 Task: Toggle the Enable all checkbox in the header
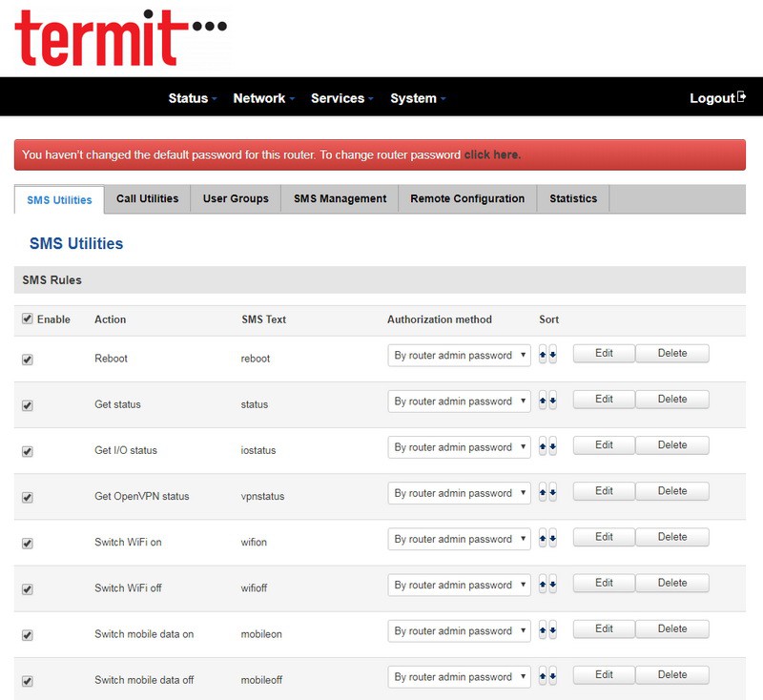point(27,319)
